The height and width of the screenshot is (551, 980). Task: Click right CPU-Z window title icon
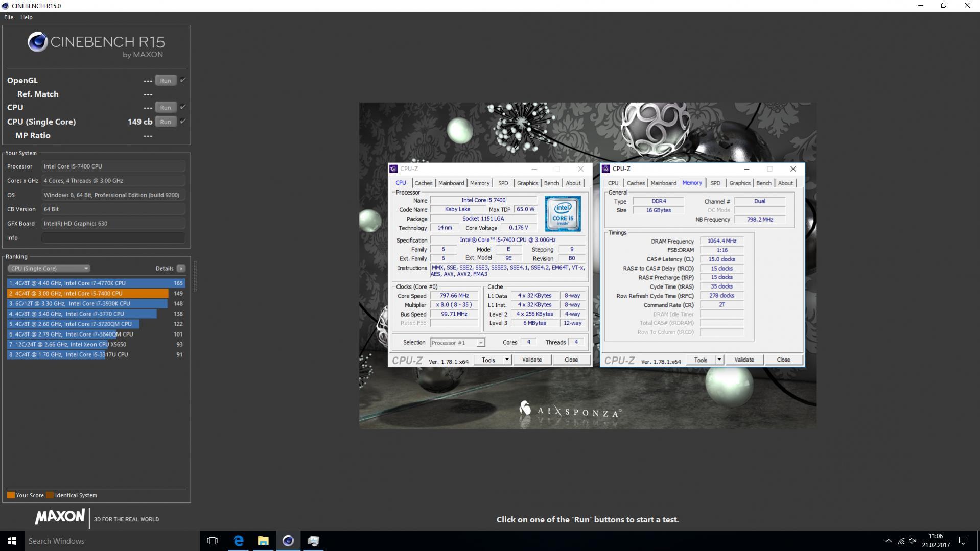click(x=606, y=169)
